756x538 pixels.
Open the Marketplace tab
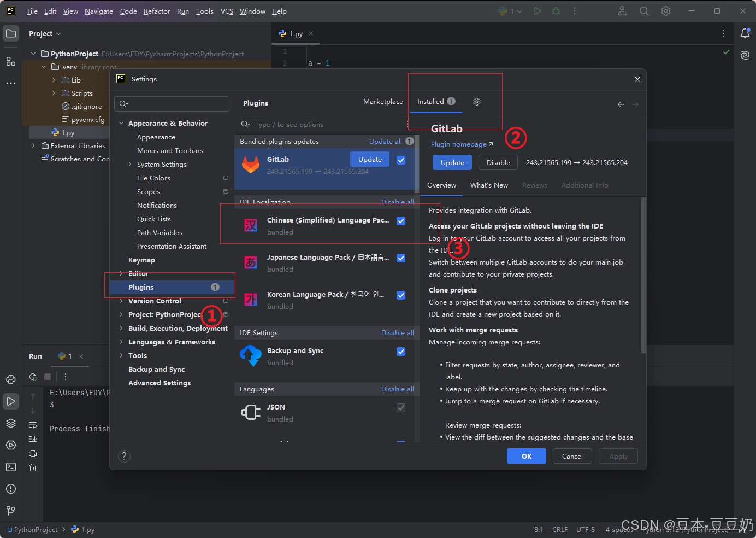pos(383,102)
